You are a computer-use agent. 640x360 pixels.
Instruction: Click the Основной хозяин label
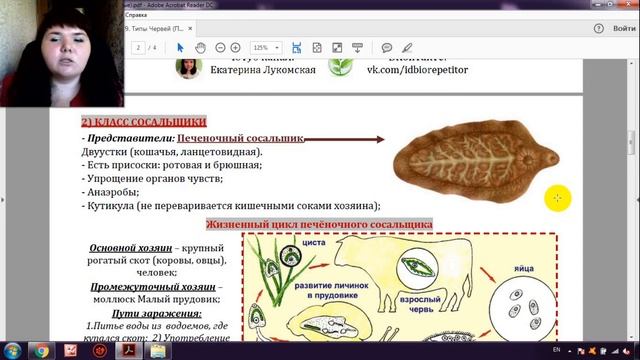click(131, 248)
